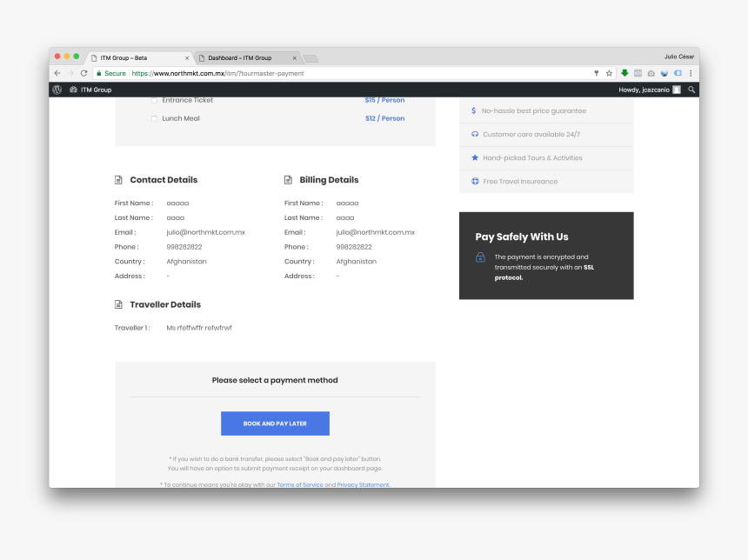Click the Billing Details document icon

click(x=288, y=180)
